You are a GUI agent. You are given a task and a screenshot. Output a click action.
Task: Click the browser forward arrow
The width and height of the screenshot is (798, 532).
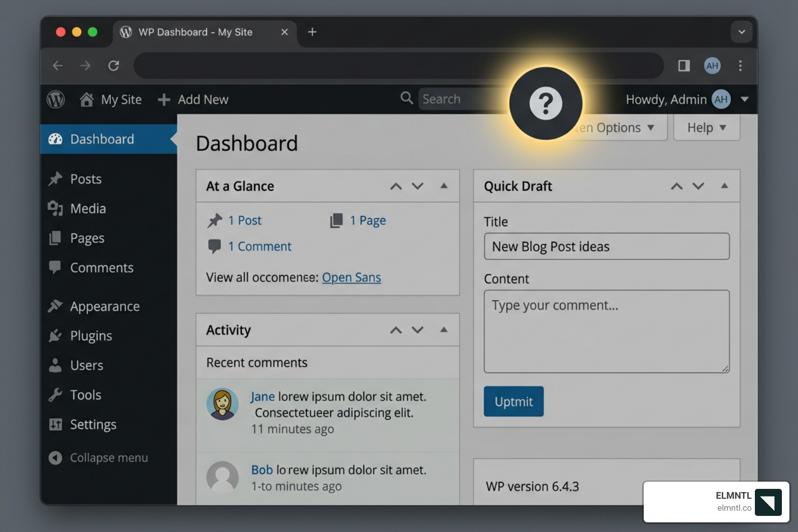pos(85,65)
